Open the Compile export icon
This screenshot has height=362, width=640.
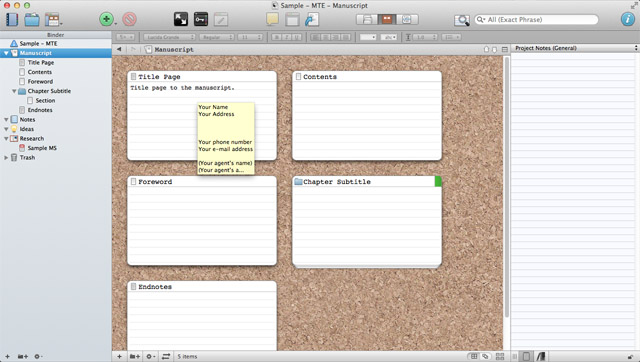pyautogui.click(x=312, y=19)
